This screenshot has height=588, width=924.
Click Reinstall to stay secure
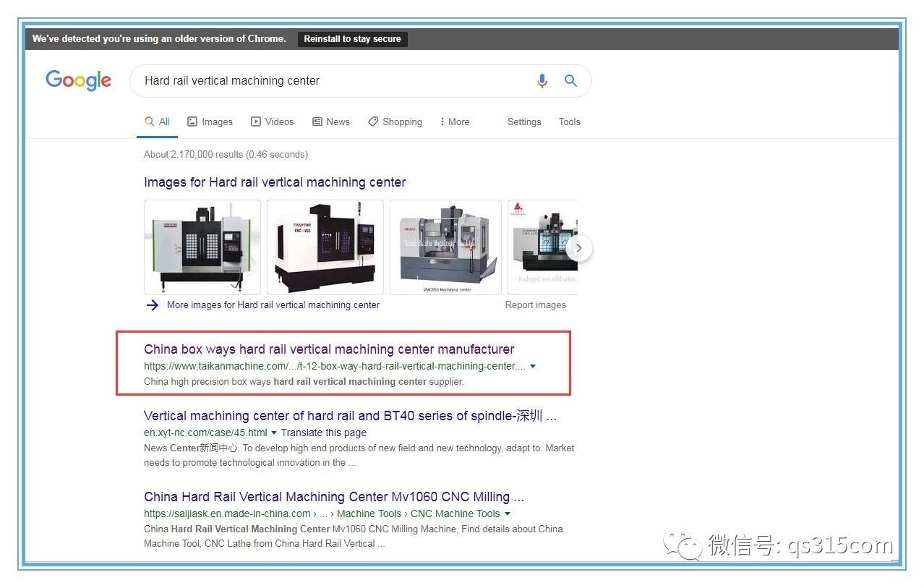[352, 39]
